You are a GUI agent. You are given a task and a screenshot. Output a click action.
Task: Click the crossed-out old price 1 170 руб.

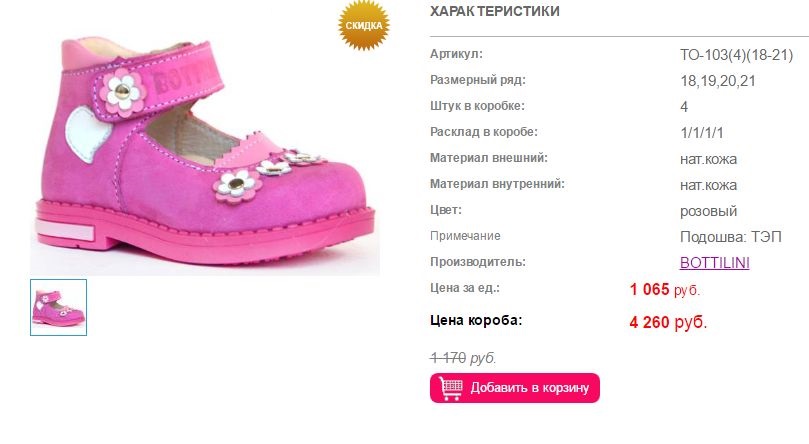coord(463,357)
